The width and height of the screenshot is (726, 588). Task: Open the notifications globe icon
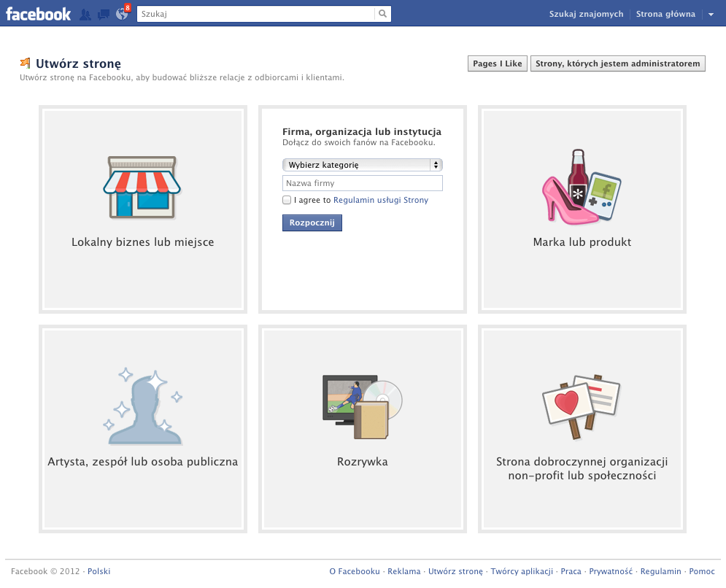tap(122, 14)
